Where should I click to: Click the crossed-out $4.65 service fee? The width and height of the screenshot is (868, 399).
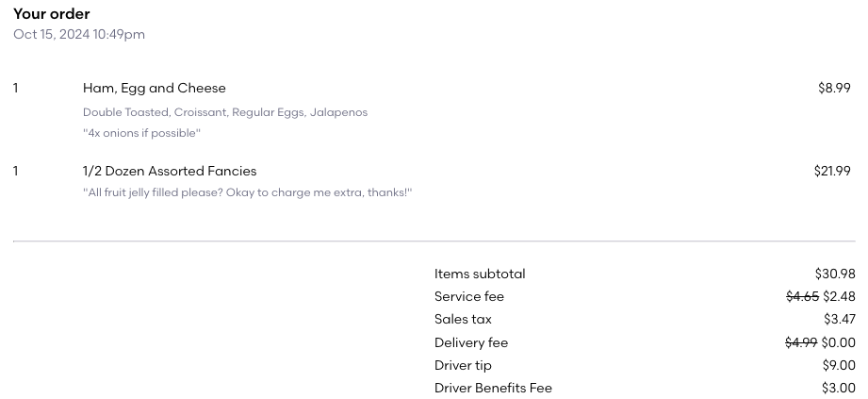coord(802,297)
